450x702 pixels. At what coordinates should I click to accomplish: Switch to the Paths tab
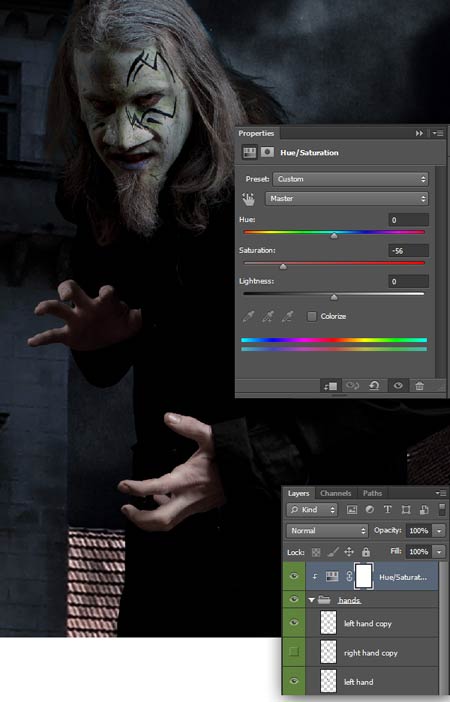[372, 493]
